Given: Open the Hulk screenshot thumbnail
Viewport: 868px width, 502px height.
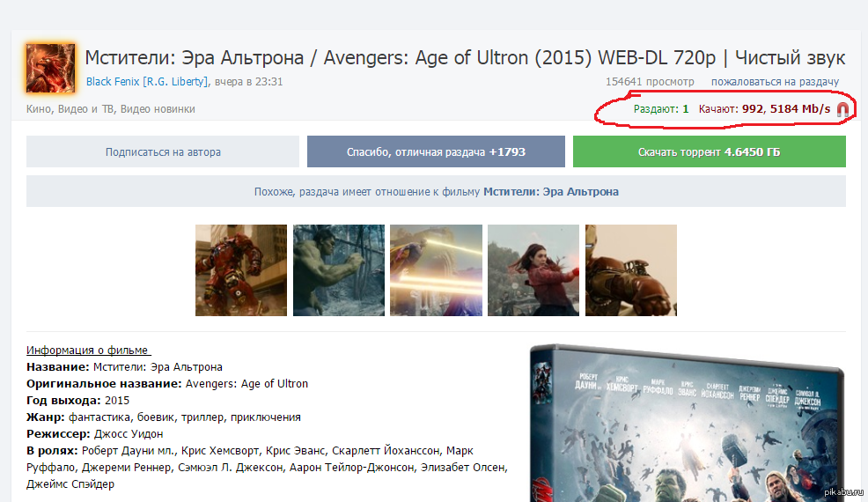Looking at the screenshot, I should click(x=338, y=270).
